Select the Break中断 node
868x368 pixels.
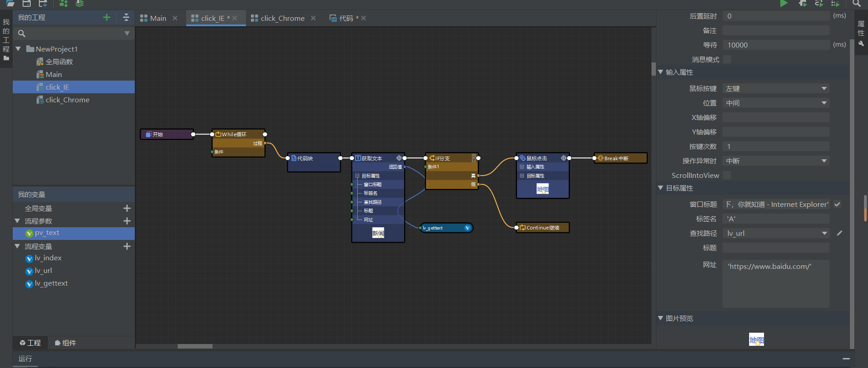coord(620,158)
